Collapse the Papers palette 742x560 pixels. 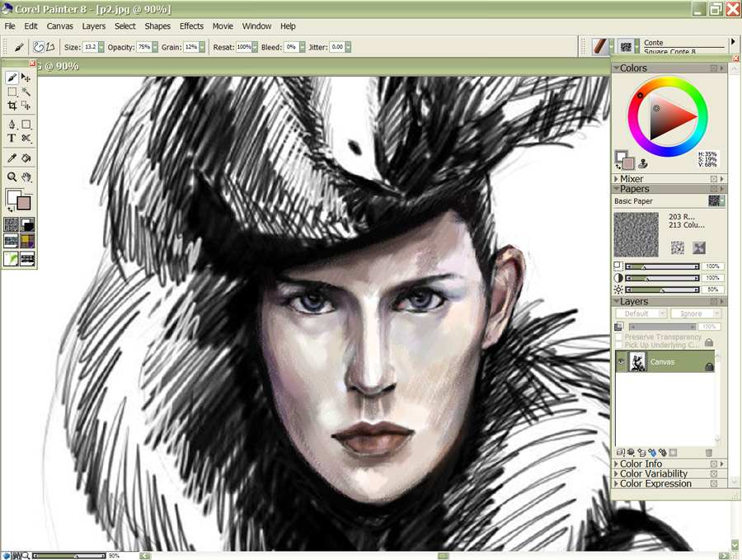(x=616, y=189)
